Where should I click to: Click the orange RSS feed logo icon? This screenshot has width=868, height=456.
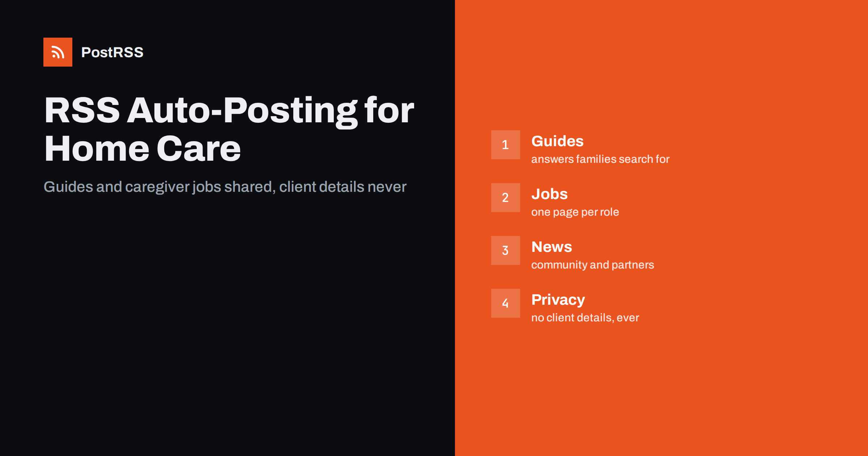pos(58,52)
